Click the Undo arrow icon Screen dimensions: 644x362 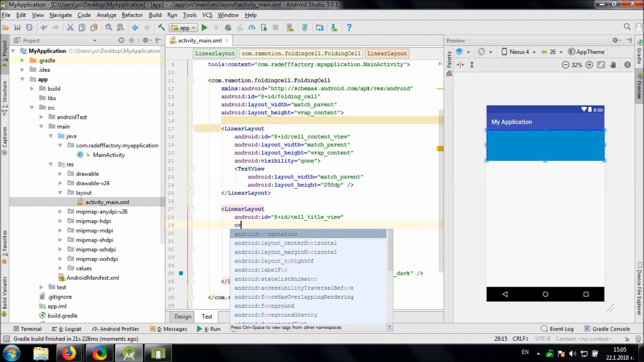(44, 28)
